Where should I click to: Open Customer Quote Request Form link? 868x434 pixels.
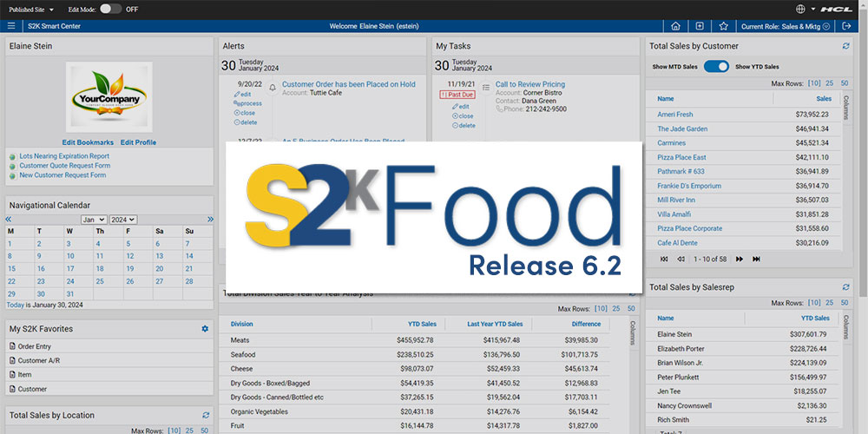pos(65,166)
